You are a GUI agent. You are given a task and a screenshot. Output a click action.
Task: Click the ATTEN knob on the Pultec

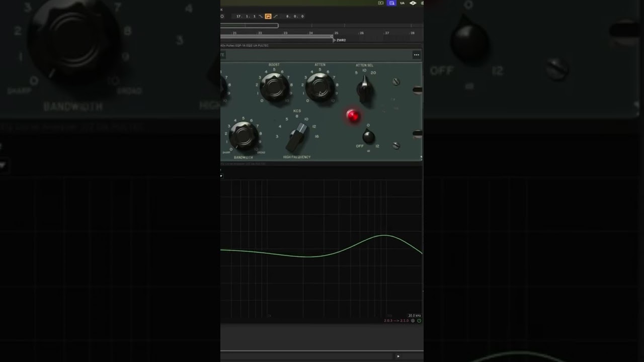(320, 87)
